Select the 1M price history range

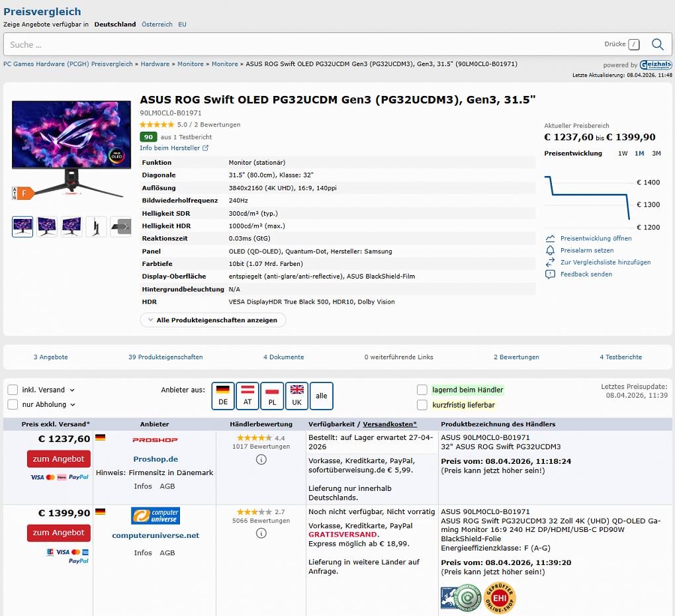coord(639,154)
